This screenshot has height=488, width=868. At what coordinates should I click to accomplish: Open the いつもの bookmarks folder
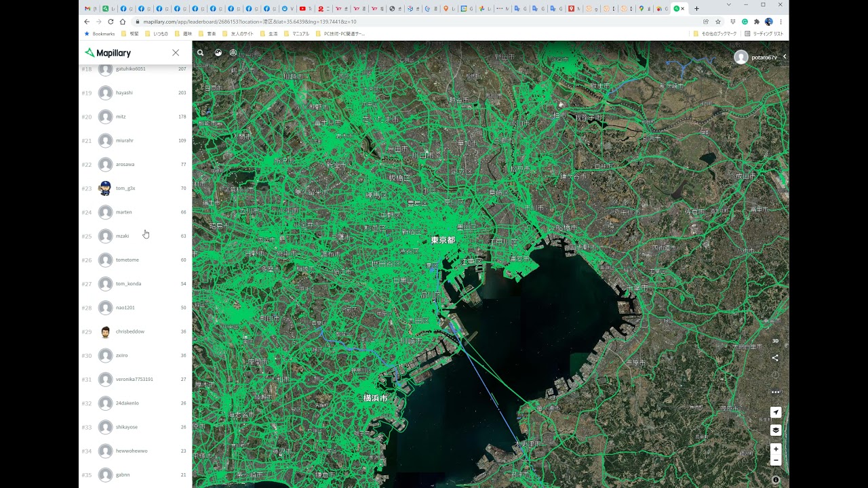[157, 33]
